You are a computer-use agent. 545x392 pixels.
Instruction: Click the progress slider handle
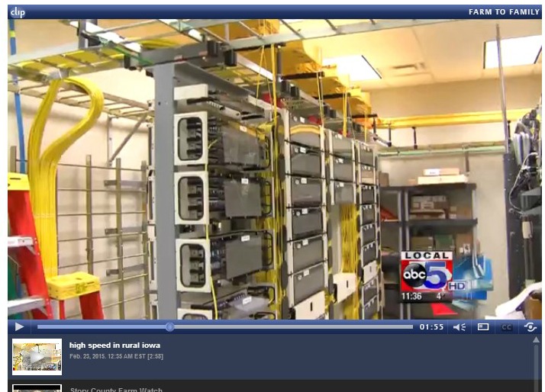click(169, 326)
